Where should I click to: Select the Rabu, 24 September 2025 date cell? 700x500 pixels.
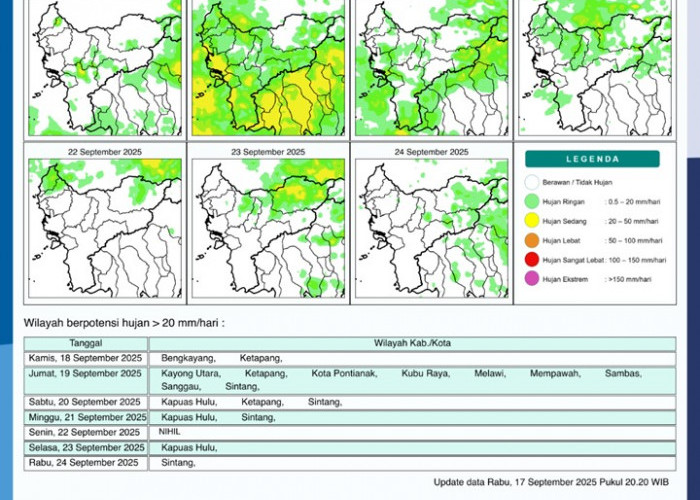coord(85,463)
